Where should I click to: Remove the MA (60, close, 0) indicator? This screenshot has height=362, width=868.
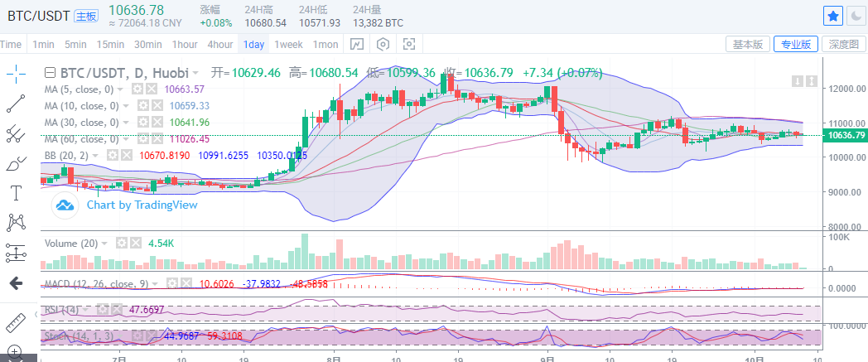point(156,139)
